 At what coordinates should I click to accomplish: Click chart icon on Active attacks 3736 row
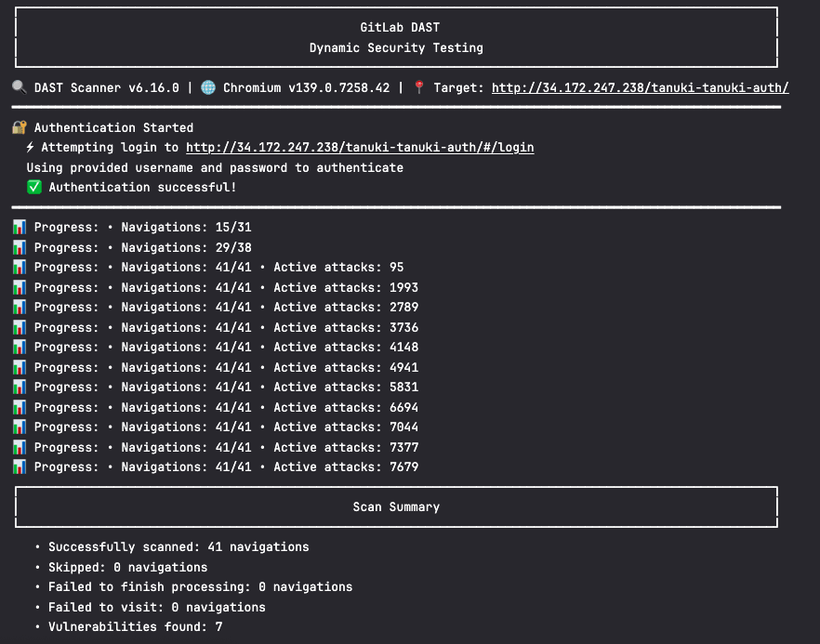coord(20,327)
